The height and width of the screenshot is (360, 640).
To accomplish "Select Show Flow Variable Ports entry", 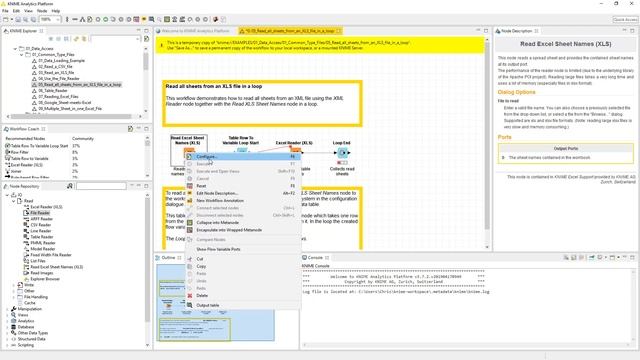I will click(x=243, y=249).
